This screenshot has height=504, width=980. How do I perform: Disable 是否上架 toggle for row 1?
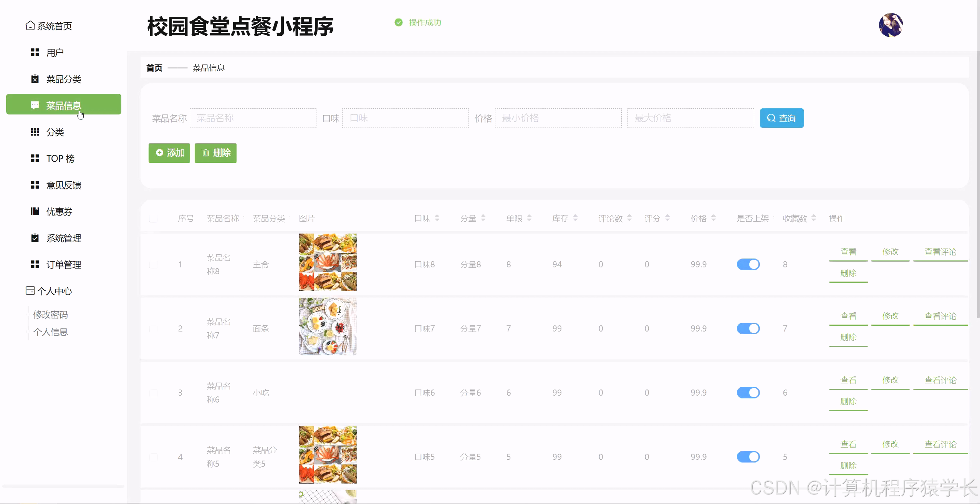[x=748, y=264]
